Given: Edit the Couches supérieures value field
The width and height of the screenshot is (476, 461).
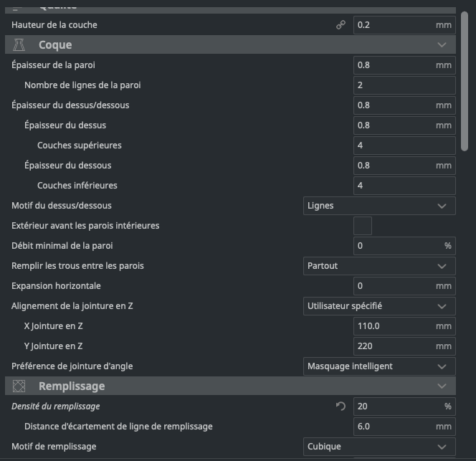Looking at the screenshot, I should (x=404, y=146).
